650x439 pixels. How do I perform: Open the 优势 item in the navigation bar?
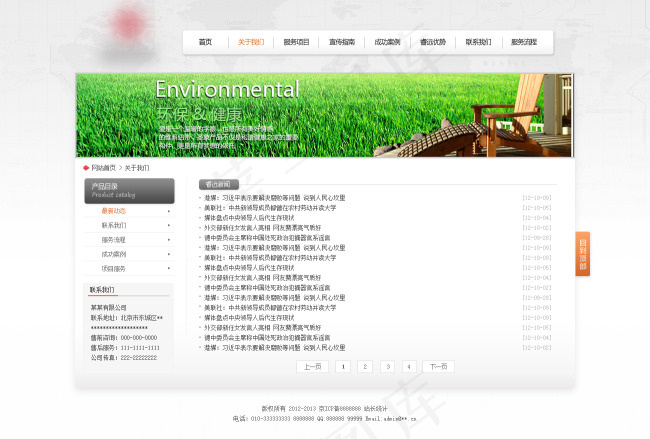pos(433,42)
